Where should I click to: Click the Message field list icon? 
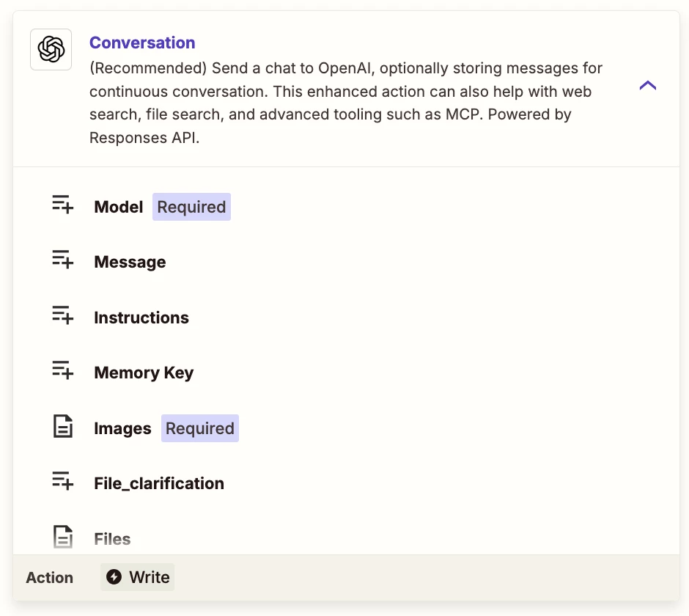(x=63, y=260)
